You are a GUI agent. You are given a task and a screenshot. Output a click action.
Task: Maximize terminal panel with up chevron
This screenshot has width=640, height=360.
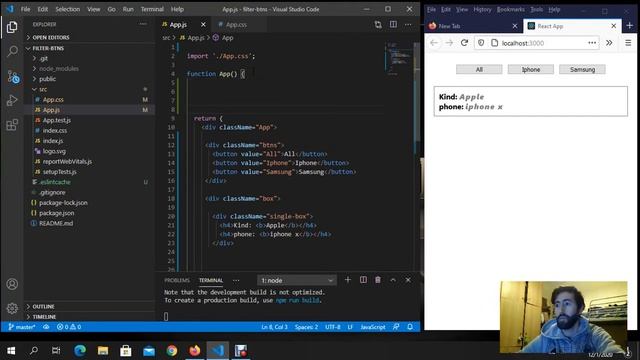(393, 280)
